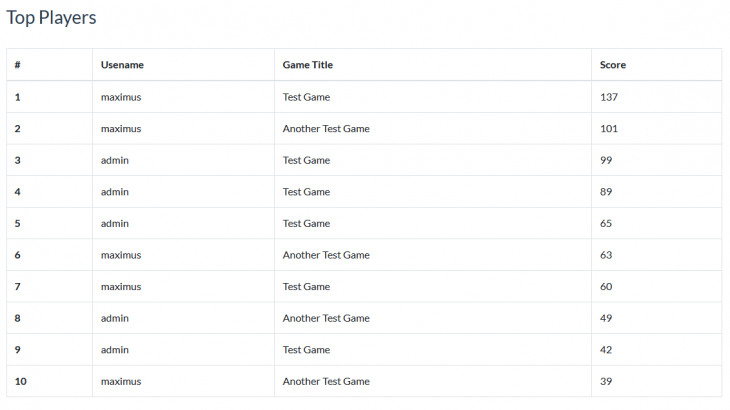
Task: Click the Score column header
Action: click(613, 65)
